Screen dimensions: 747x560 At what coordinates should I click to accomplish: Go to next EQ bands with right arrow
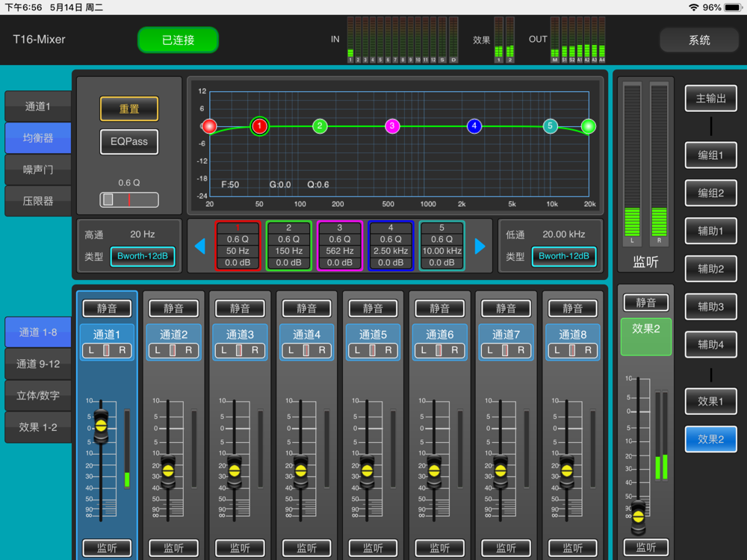click(480, 246)
